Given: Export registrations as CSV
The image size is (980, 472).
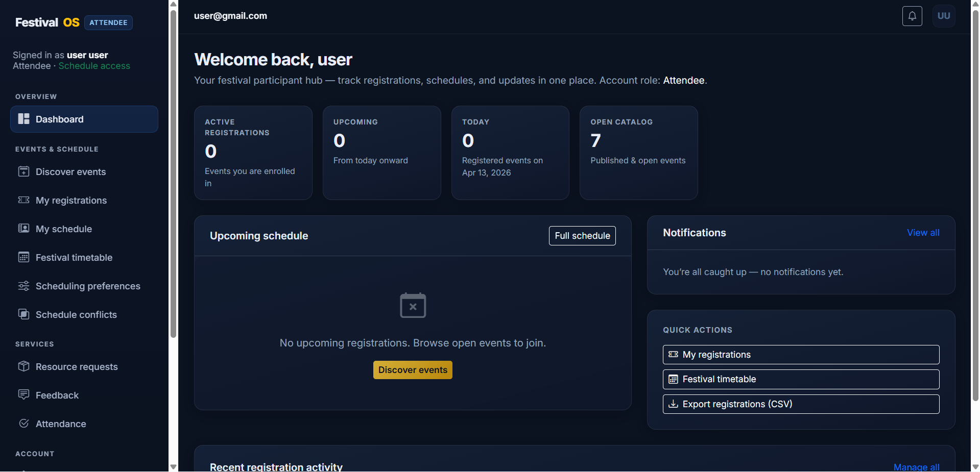Looking at the screenshot, I should [x=801, y=404].
